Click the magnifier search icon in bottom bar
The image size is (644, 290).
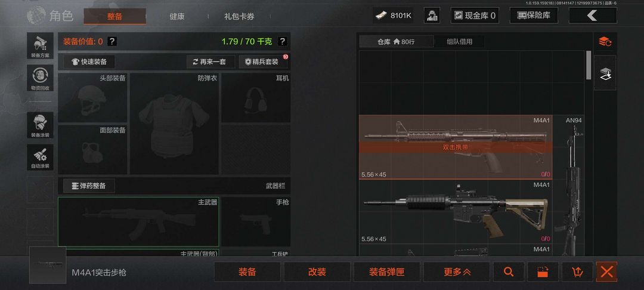509,272
